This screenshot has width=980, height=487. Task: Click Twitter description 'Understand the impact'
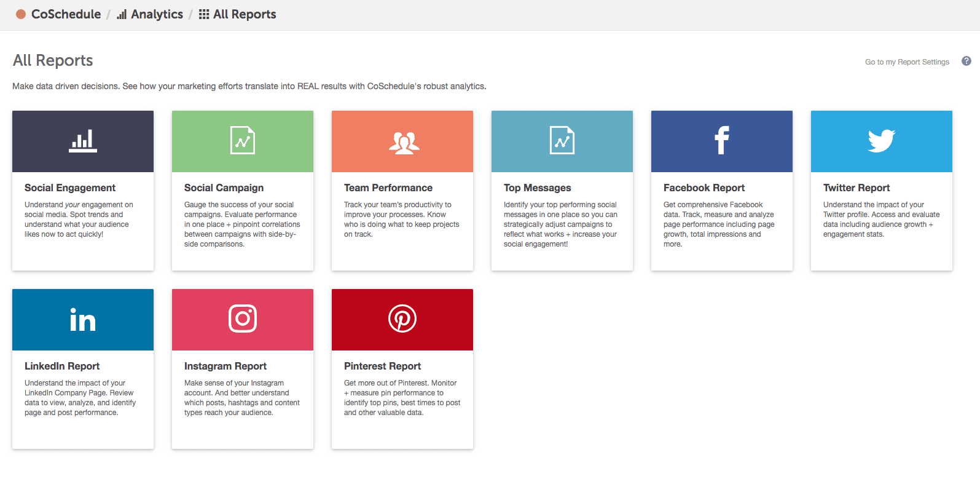tap(882, 220)
